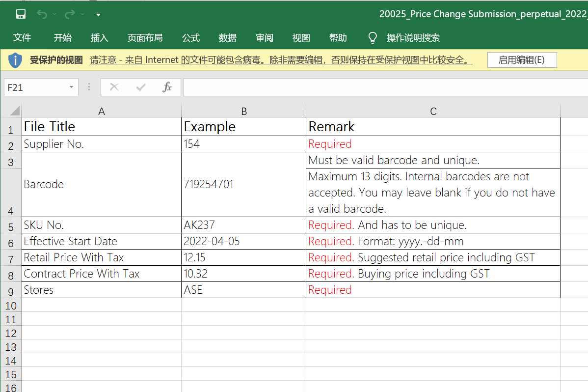The width and height of the screenshot is (588, 392).
Task: Select column B header
Action: pos(243,112)
